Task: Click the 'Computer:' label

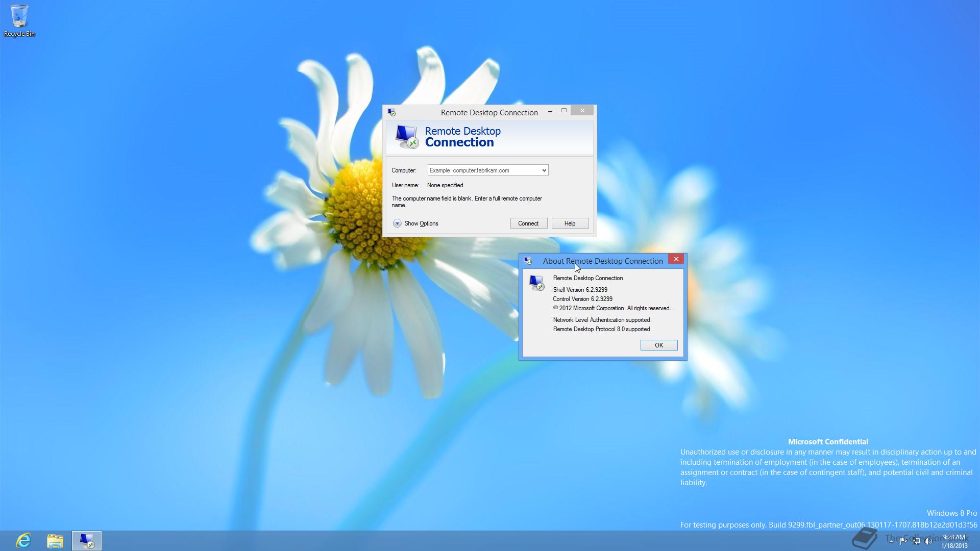Action: (x=404, y=170)
